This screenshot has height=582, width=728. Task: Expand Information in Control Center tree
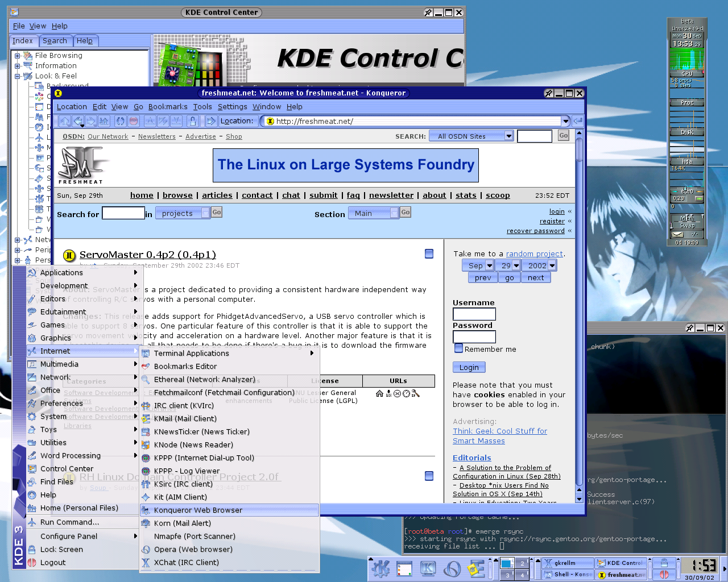pos(17,66)
